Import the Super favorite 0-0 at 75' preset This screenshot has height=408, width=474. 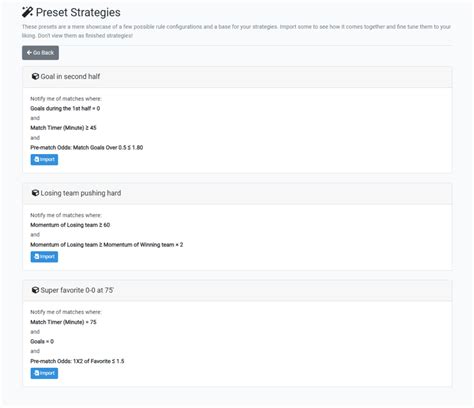(x=44, y=373)
